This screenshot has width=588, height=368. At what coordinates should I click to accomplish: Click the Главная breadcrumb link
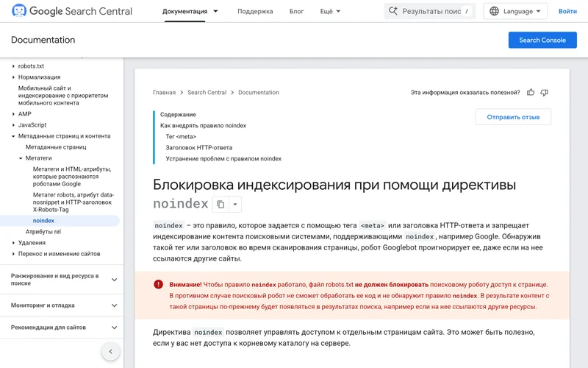tap(164, 93)
